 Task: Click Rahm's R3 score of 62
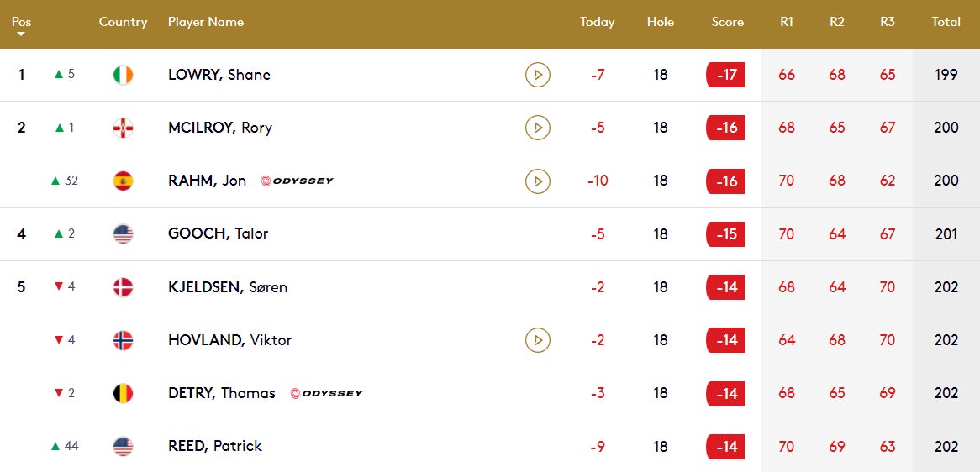point(888,181)
